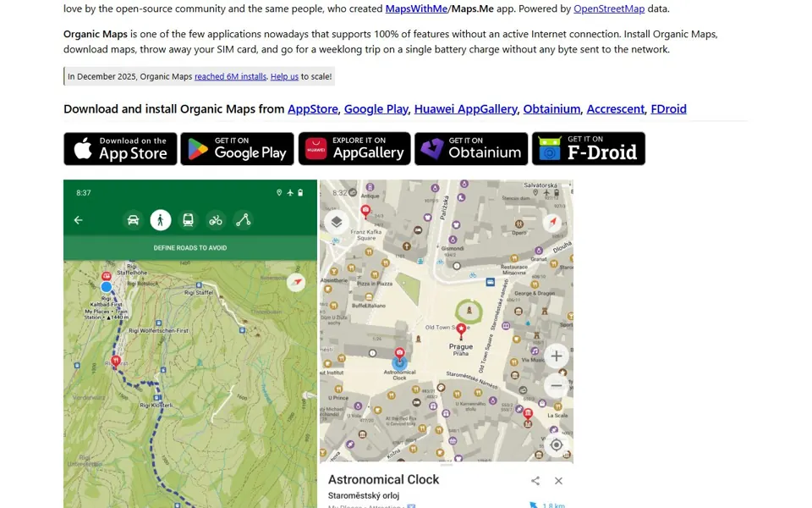This screenshot has width=812, height=508.
Task: Click the zoom out minus button on Prague map
Action: pos(557,386)
